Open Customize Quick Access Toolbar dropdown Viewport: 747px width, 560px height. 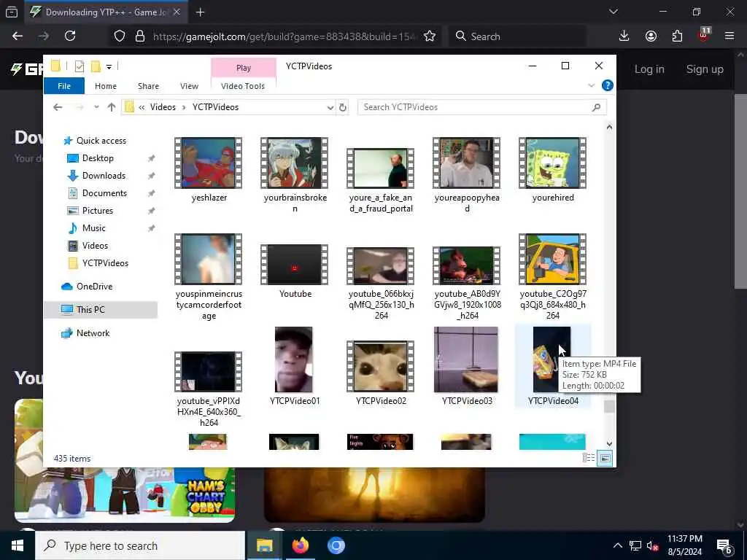point(109,66)
